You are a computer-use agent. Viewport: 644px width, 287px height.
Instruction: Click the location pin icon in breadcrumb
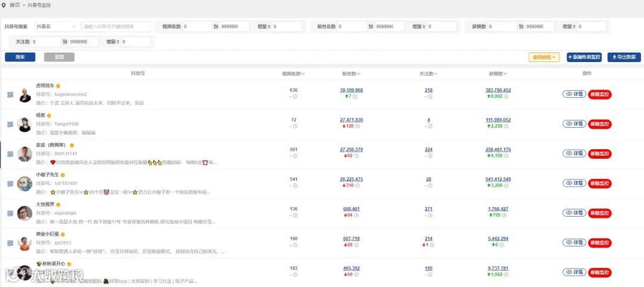click(4, 5)
